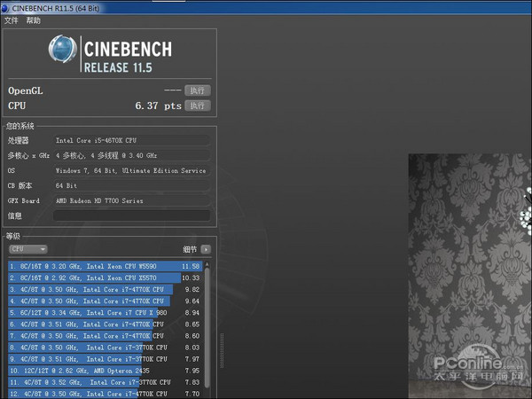Click the CPU score 6.37 pts
The width and height of the screenshot is (532, 399).
click(158, 106)
